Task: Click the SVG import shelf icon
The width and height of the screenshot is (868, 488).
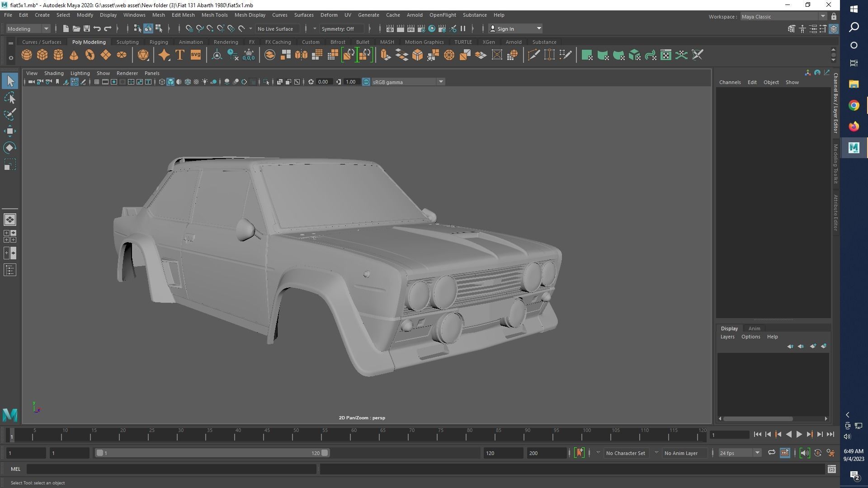Action: point(195,55)
